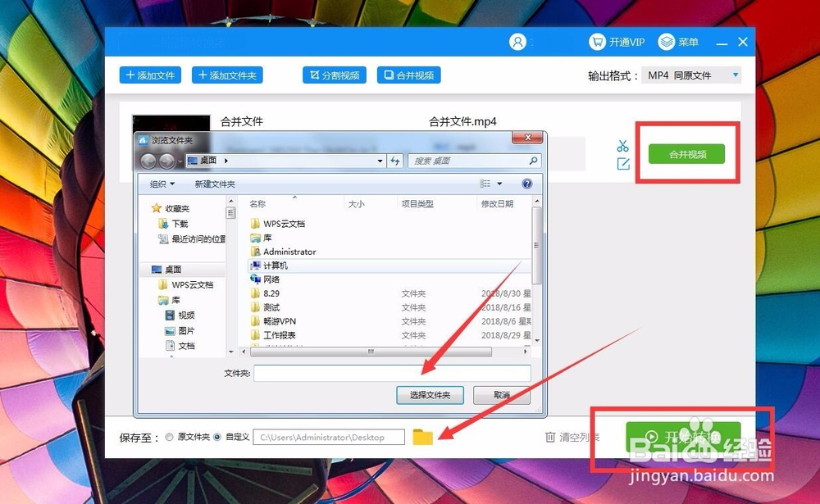Click the save path input field

pyautogui.click(x=328, y=437)
